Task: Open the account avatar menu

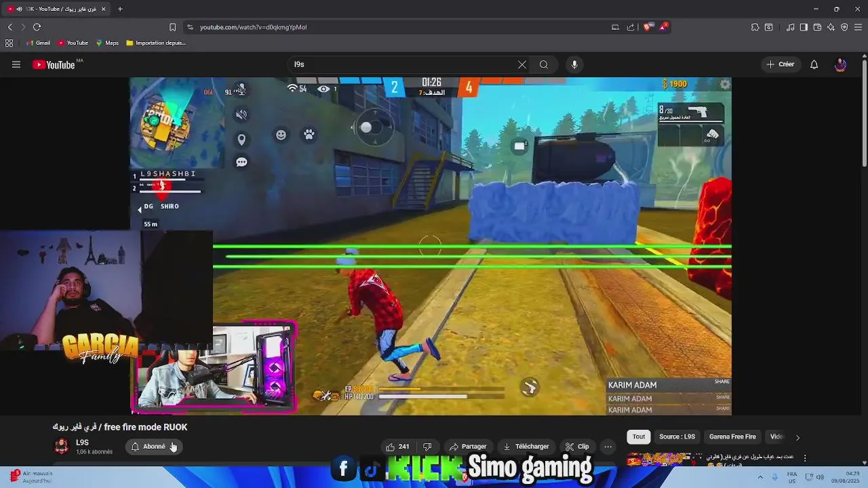Action: coord(840,64)
